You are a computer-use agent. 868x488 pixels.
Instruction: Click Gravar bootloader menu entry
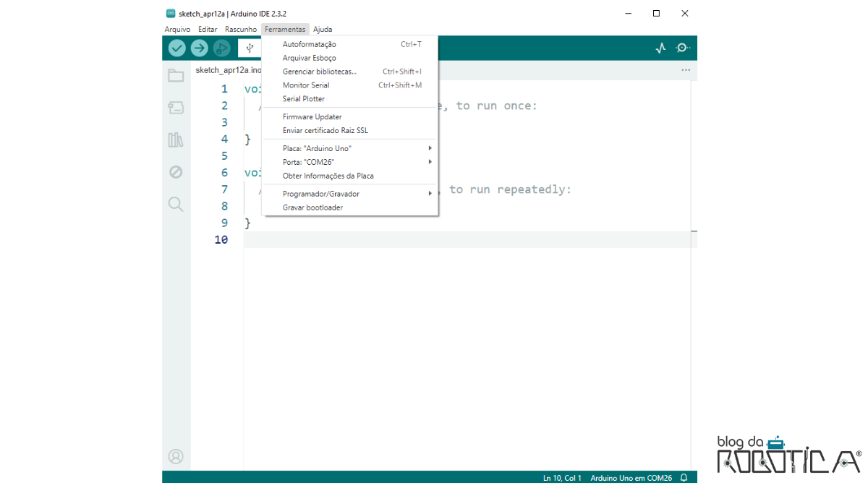click(x=312, y=207)
